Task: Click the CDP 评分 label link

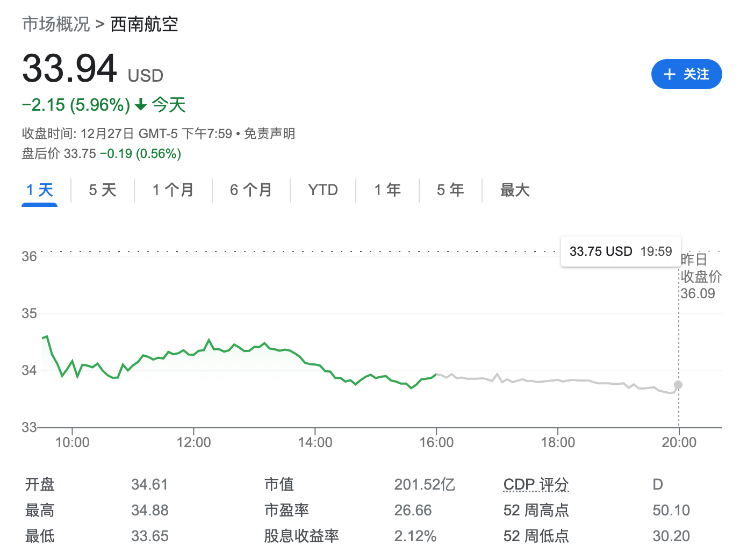Action: 536,485
